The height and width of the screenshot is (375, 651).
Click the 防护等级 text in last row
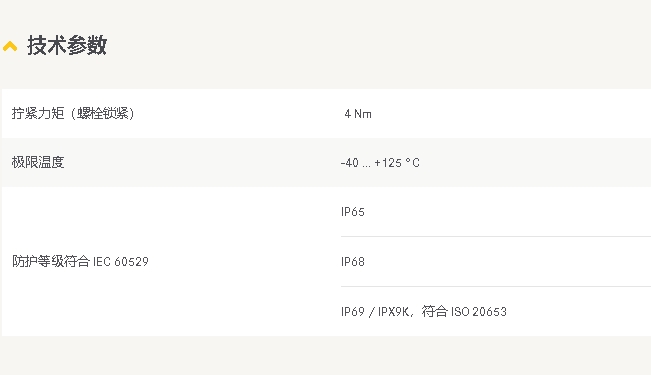pos(38,261)
